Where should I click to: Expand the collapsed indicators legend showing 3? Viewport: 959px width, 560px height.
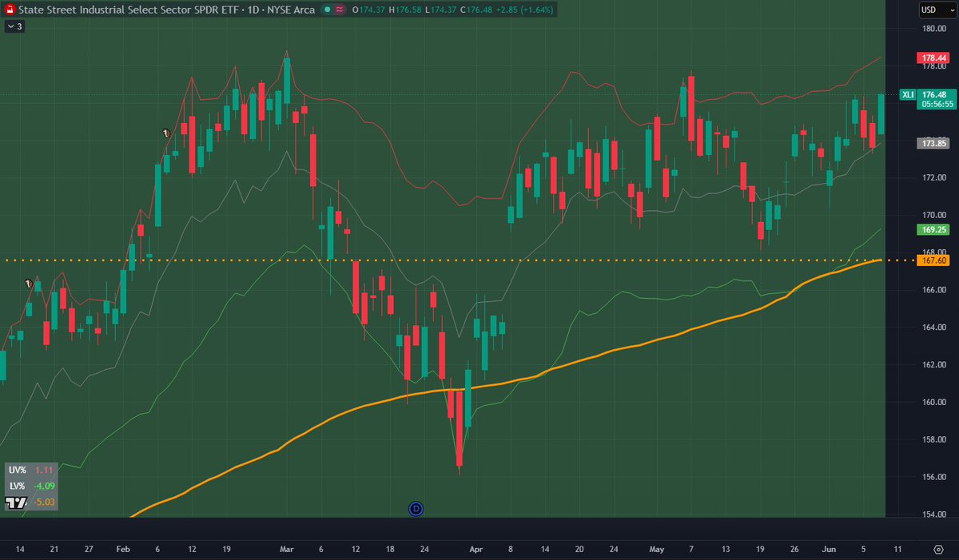[x=14, y=26]
